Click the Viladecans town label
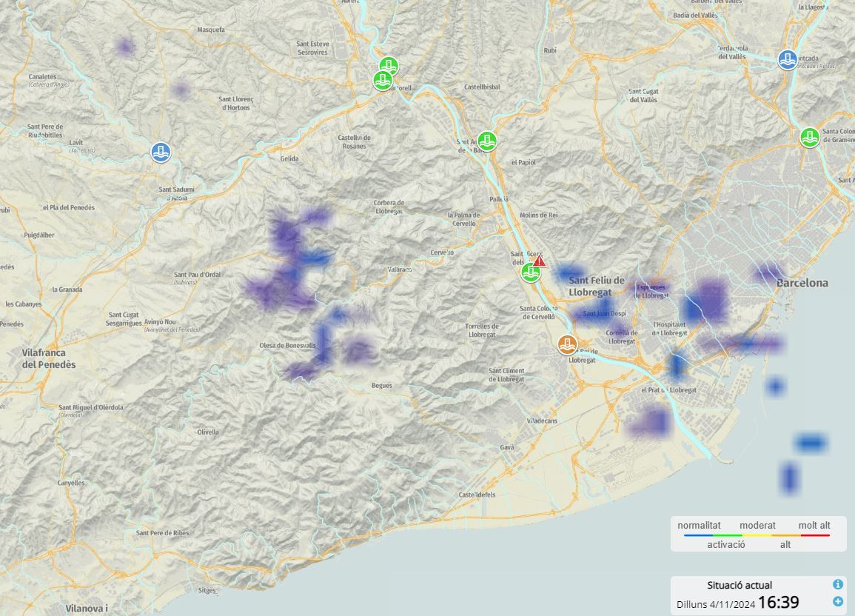Image resolution: width=855 pixels, height=616 pixels. [x=542, y=421]
